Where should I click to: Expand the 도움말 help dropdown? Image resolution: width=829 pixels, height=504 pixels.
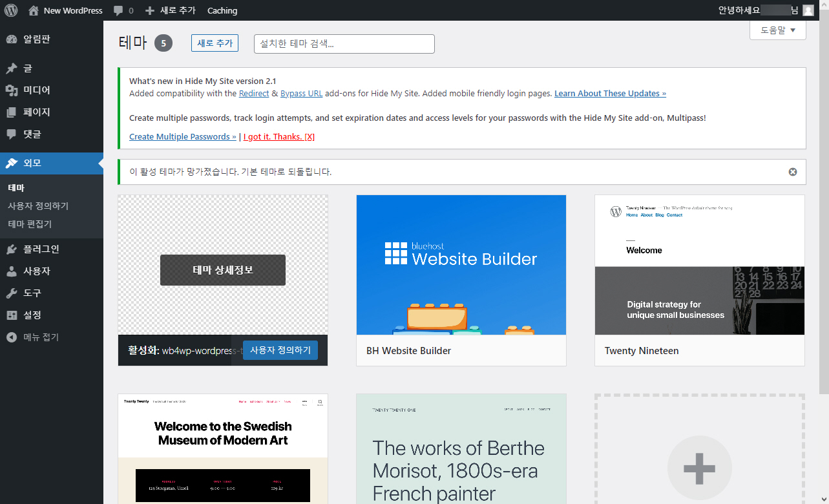[x=778, y=30]
